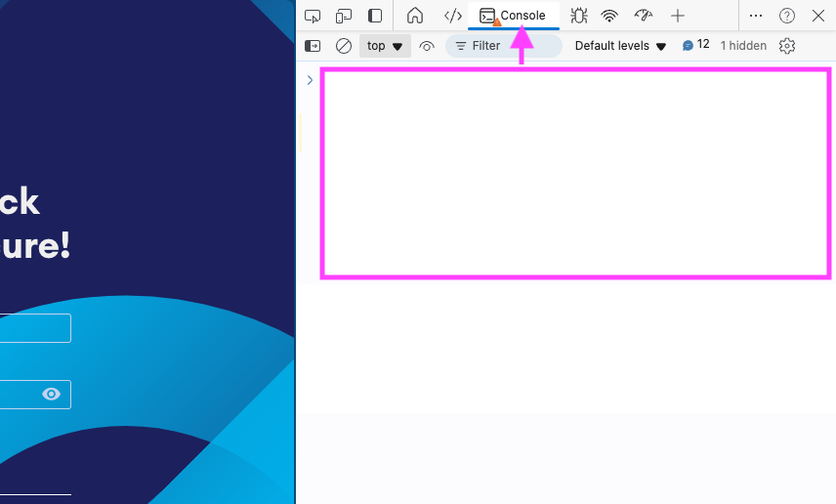Screen dimensions: 836x504
Task: Toggle password visibility eye on webpage
Action: [x=51, y=395]
